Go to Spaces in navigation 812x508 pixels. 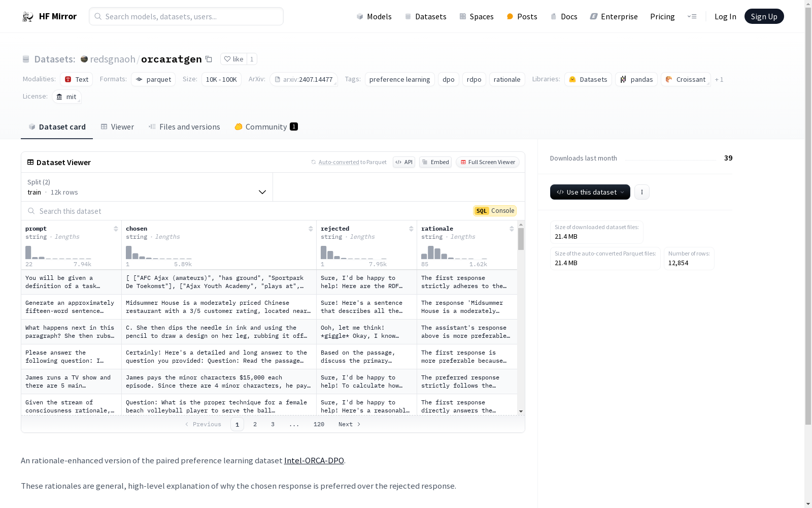(477, 17)
